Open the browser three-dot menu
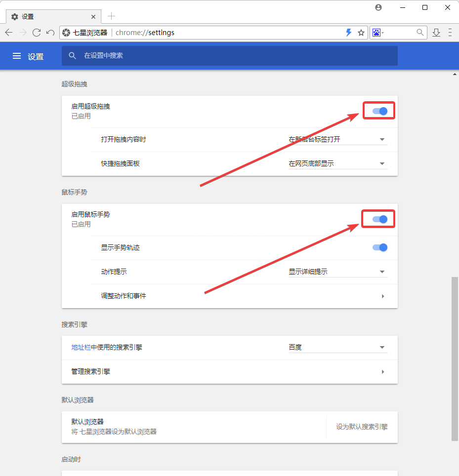The image size is (459, 476). [x=450, y=33]
